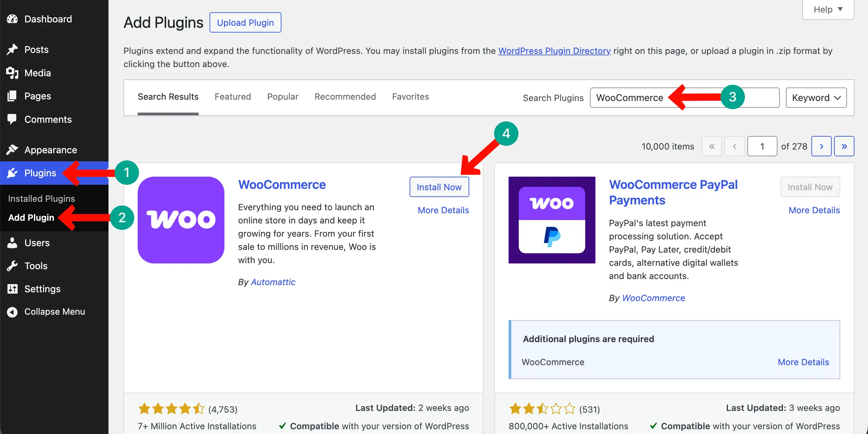The width and height of the screenshot is (868, 434).
Task: Click the Plugins plug icon
Action: pos(12,173)
